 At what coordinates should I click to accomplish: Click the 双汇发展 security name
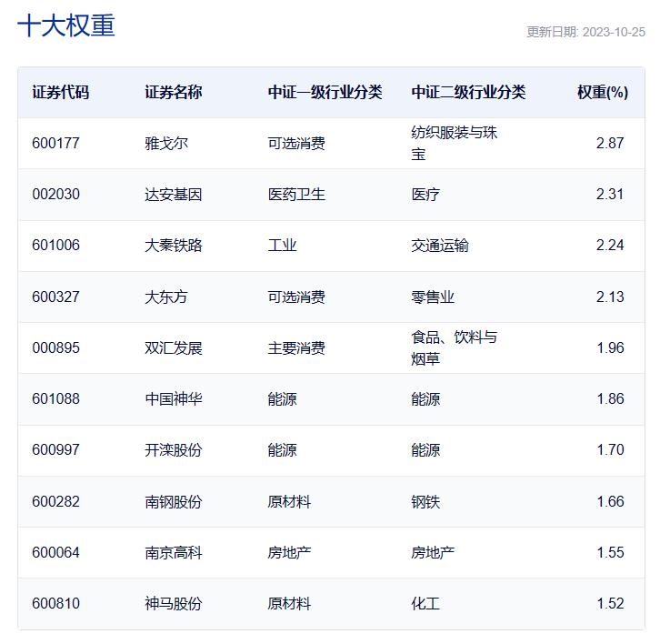(174, 347)
